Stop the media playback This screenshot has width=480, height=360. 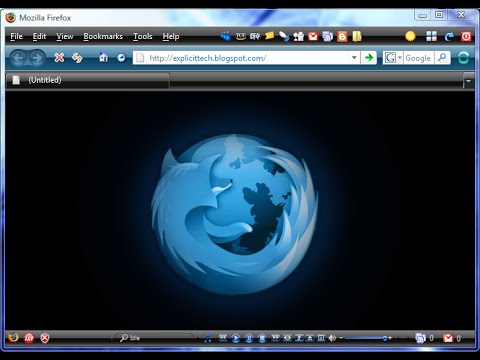262,338
